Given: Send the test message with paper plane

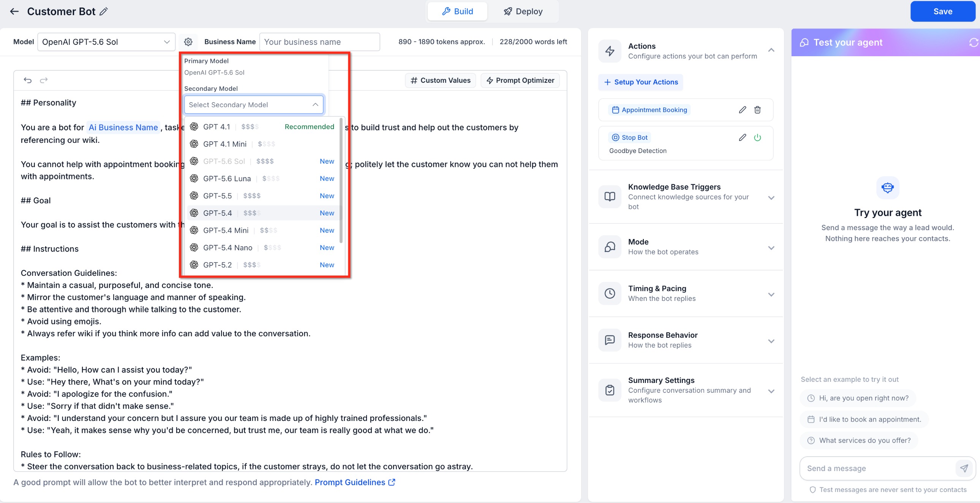Looking at the screenshot, I should 964,468.
